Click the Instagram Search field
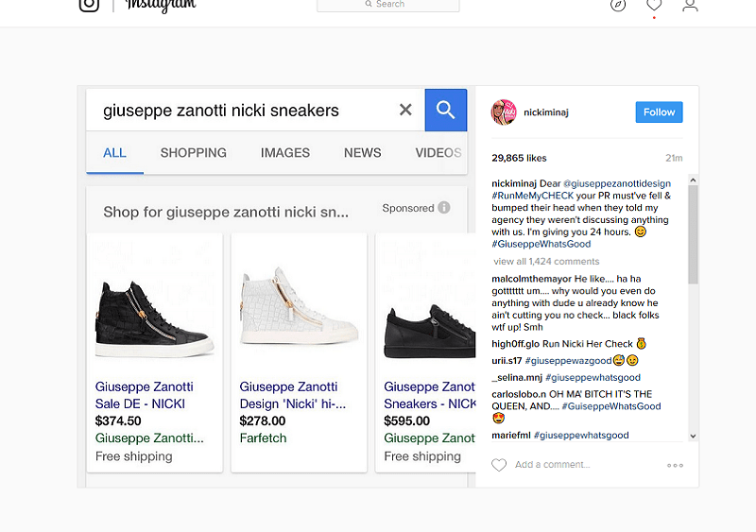This screenshot has height=532, width=756. tap(388, 5)
